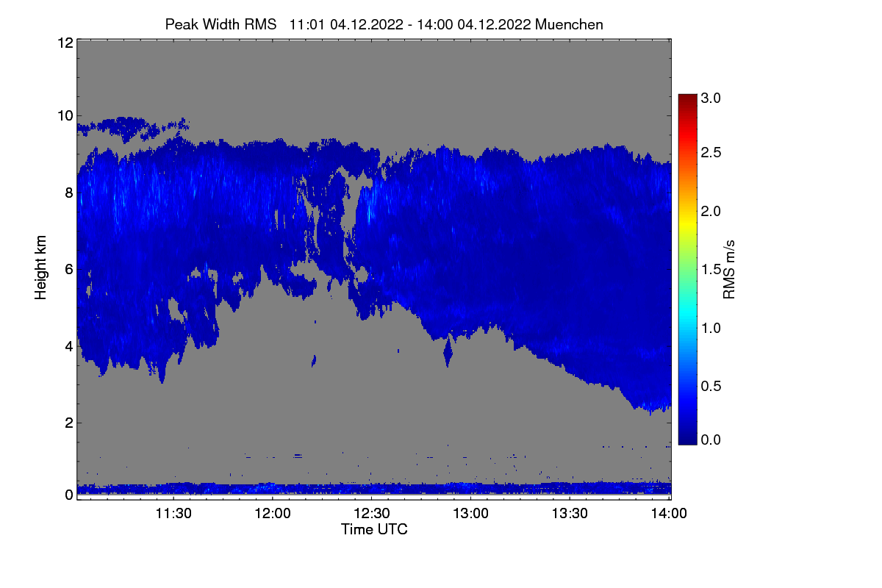Viewport: 882px width, 588px height.
Task: Click the 'Height km' axis label
Action: click(41, 268)
